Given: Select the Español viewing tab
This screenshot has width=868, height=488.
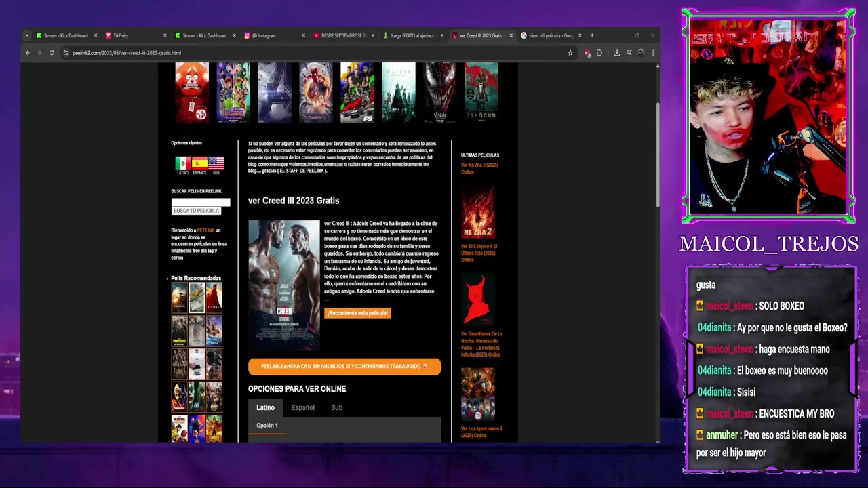Looking at the screenshot, I should [x=302, y=407].
